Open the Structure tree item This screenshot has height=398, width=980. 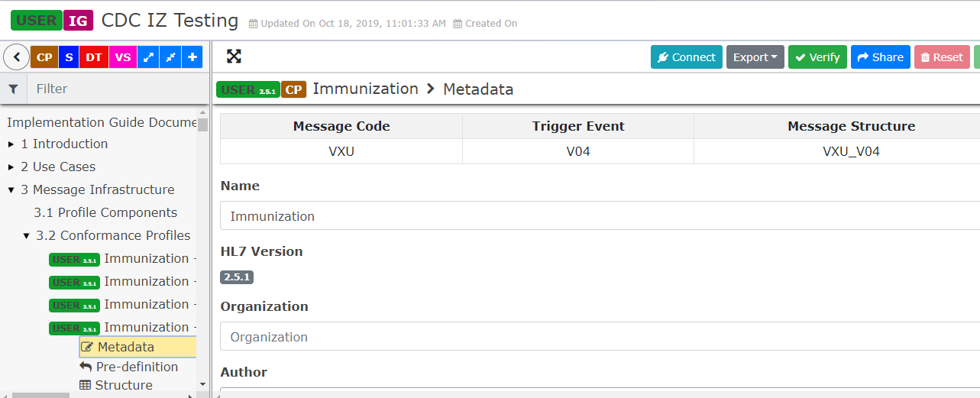116,385
